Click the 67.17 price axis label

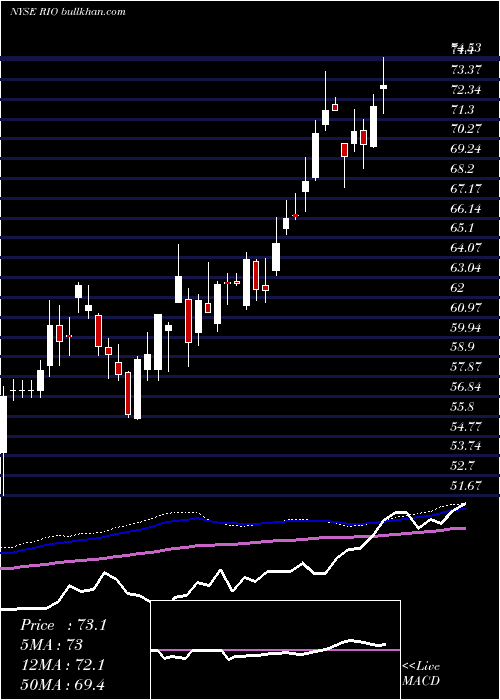(x=467, y=188)
